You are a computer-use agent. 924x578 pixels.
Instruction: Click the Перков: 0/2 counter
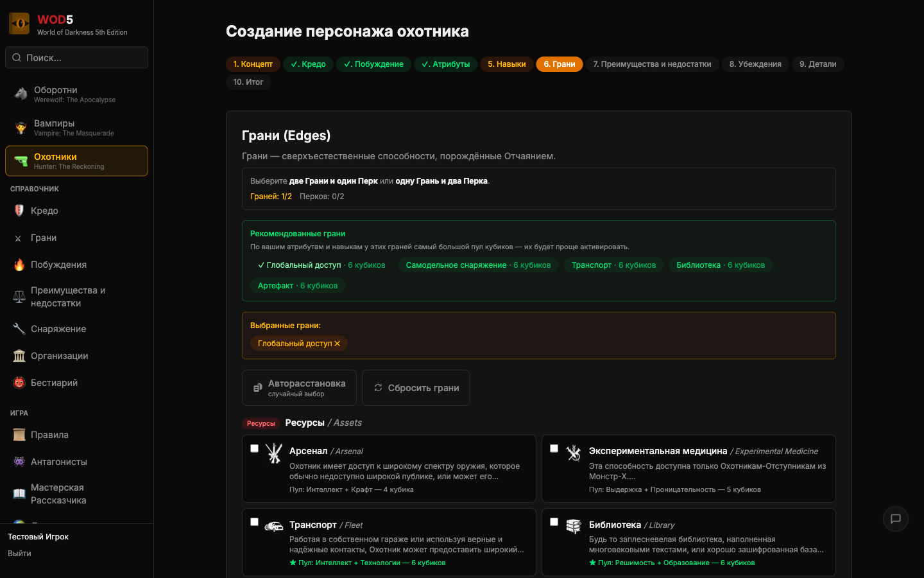(x=322, y=197)
